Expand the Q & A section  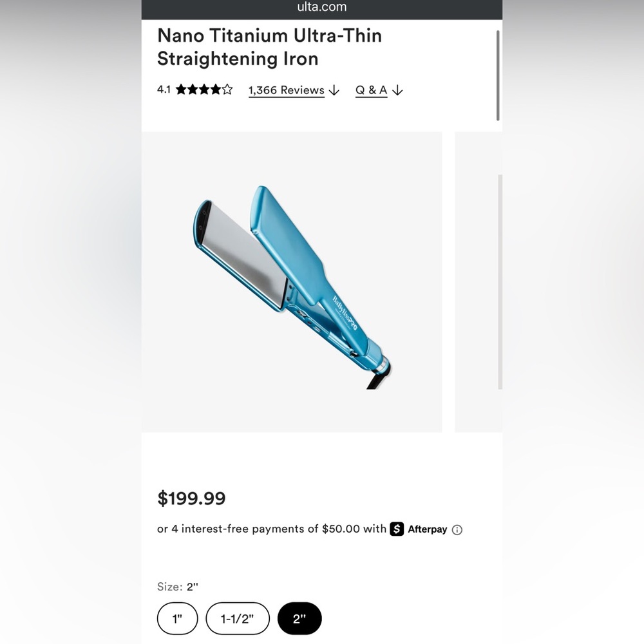[371, 90]
